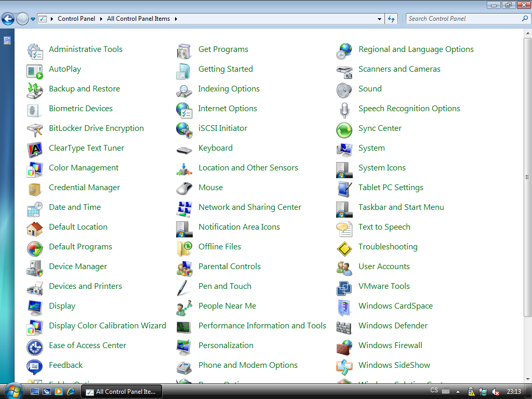Click the Back navigation button

click(x=8, y=19)
